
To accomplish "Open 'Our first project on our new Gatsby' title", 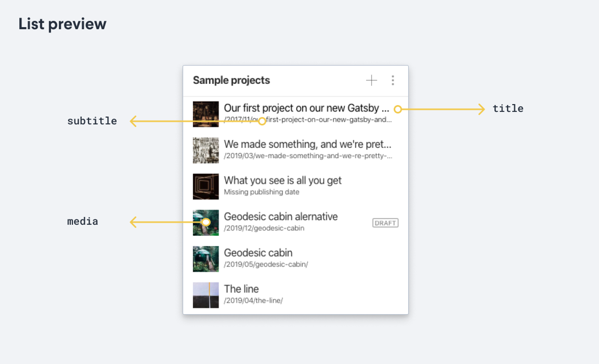I will click(x=306, y=108).
